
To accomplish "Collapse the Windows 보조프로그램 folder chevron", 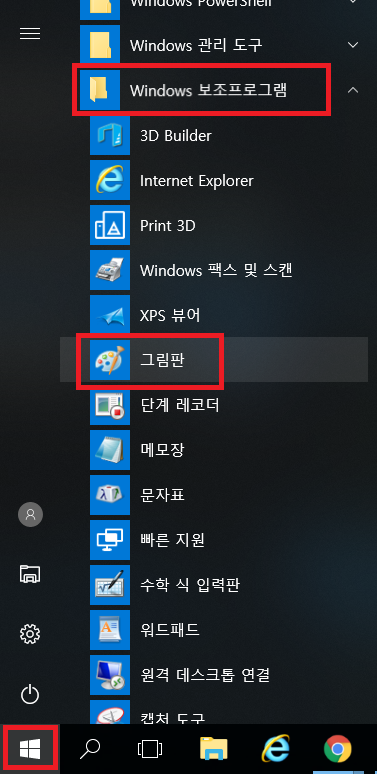I will pos(353,90).
